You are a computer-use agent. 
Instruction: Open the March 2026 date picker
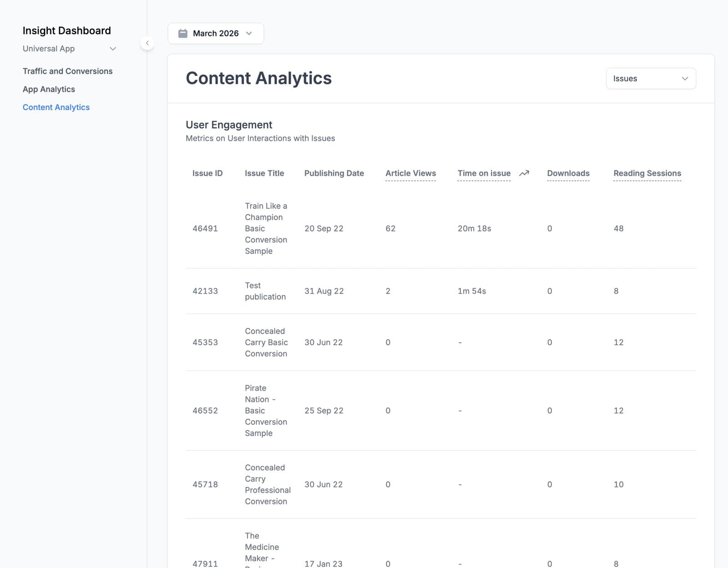tap(216, 33)
